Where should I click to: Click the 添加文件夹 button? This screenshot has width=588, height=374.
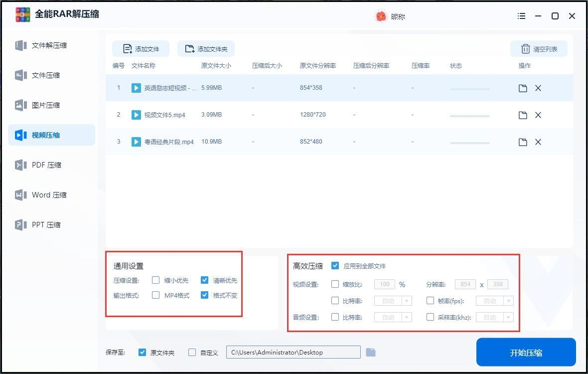[206, 49]
